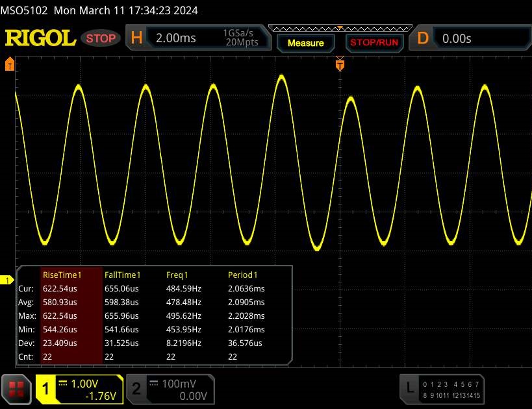Image resolution: width=532 pixels, height=409 pixels.
Task: Tap the 2.00ms timebase value
Action: [x=176, y=38]
